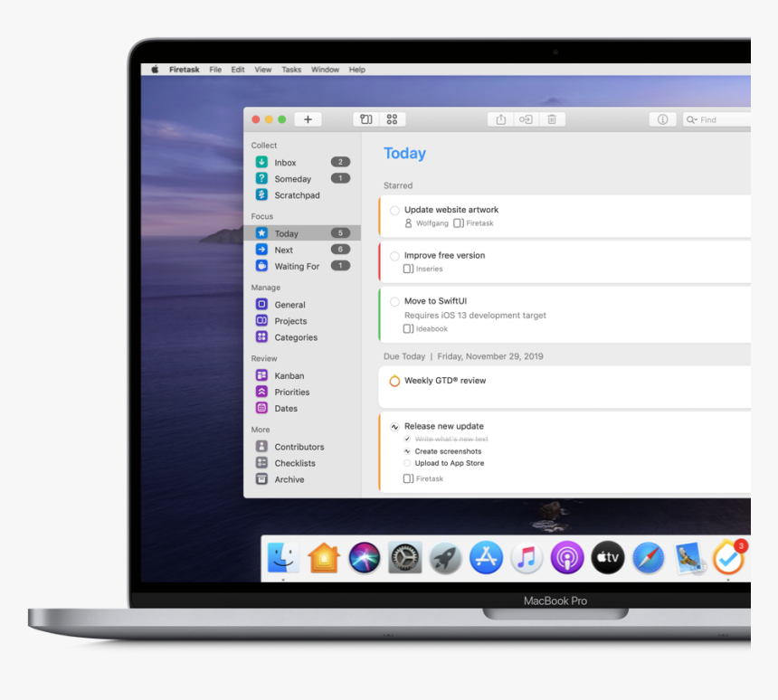Click Firetask project tag on website artwork task
The height and width of the screenshot is (700, 778).
coord(473,223)
